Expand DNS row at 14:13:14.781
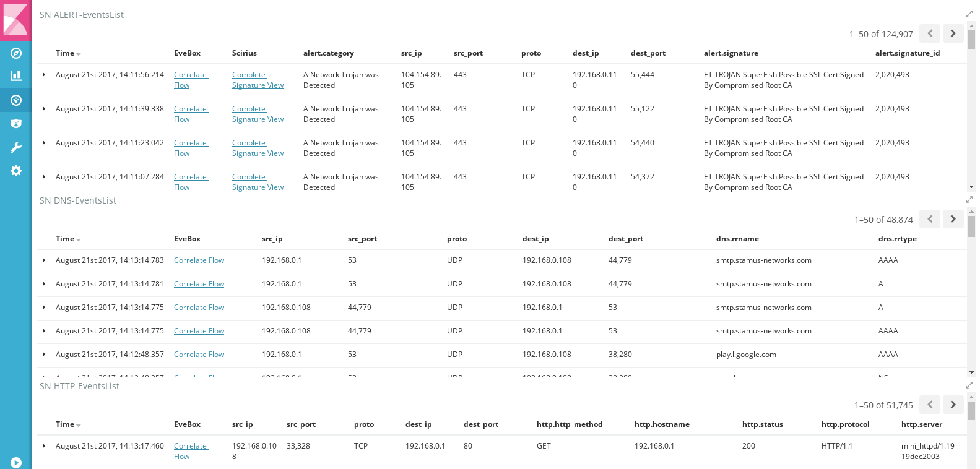The width and height of the screenshot is (980, 469). [44, 284]
